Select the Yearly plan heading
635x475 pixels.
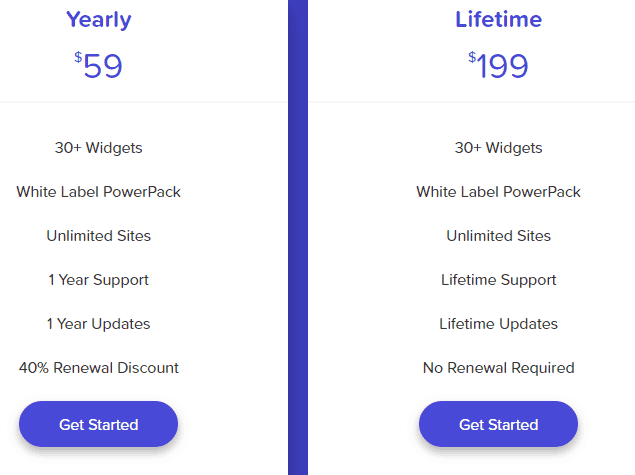click(98, 19)
